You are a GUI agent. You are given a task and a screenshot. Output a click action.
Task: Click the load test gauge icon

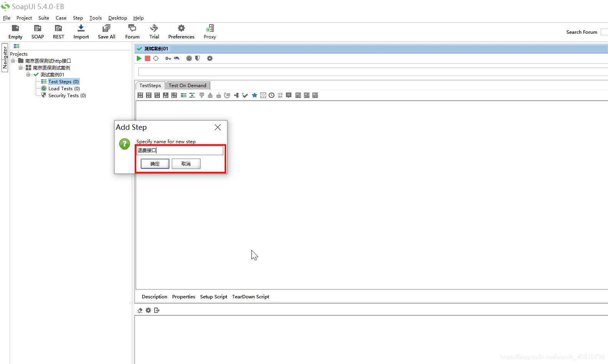pos(189,58)
